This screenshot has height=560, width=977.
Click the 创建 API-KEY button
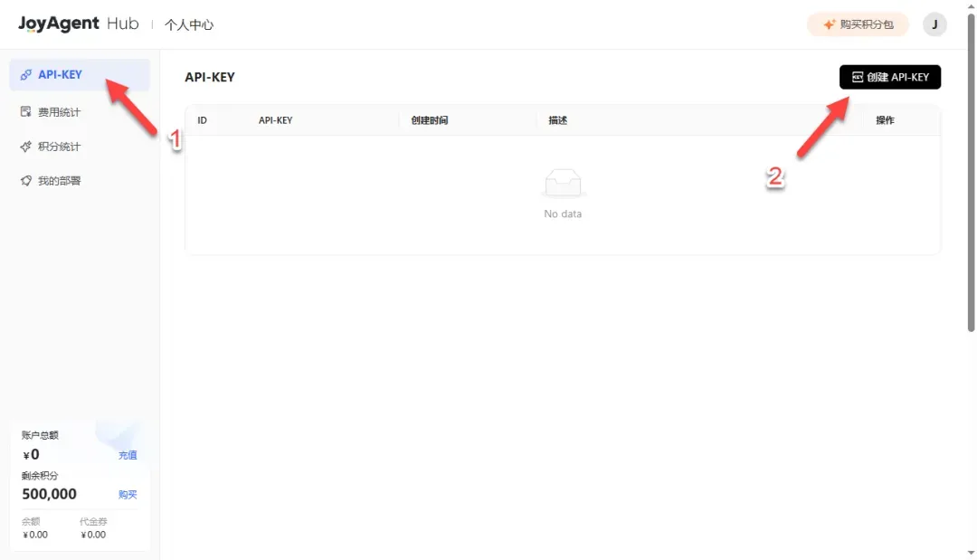click(x=890, y=77)
